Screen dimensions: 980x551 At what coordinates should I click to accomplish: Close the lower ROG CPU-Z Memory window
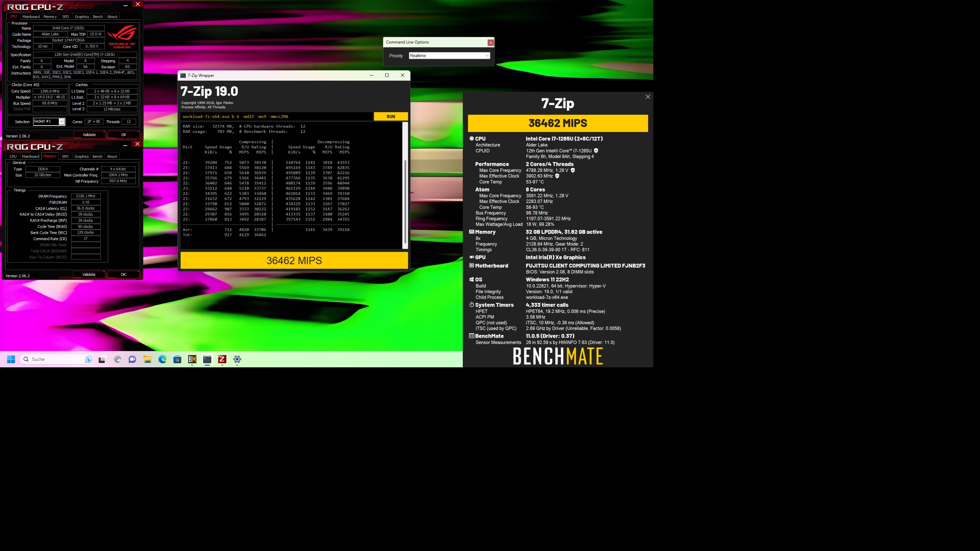(138, 144)
